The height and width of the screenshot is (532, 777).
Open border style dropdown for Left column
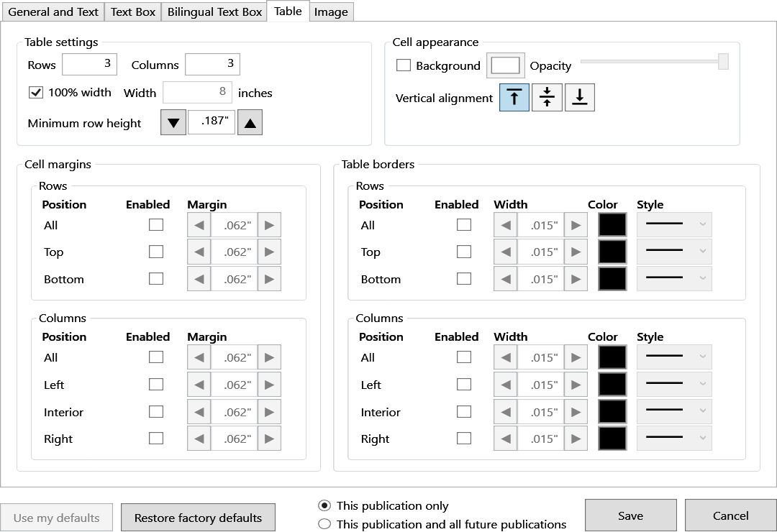(x=674, y=384)
